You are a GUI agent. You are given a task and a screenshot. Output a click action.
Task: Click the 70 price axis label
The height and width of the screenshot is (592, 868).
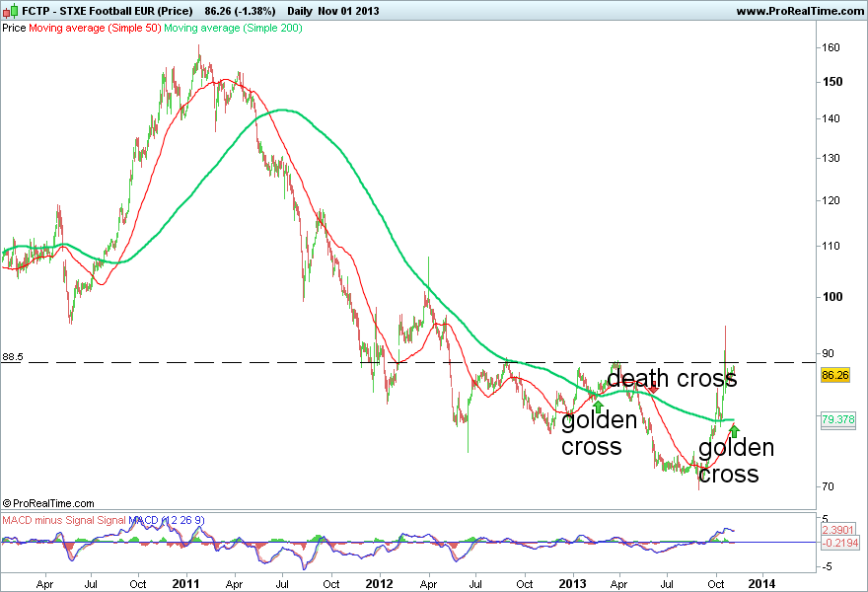click(x=828, y=486)
